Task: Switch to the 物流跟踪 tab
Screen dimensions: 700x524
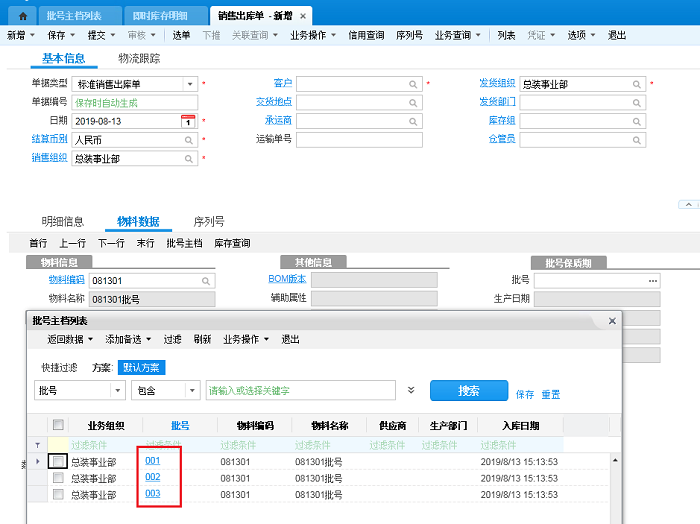Action: (141, 58)
